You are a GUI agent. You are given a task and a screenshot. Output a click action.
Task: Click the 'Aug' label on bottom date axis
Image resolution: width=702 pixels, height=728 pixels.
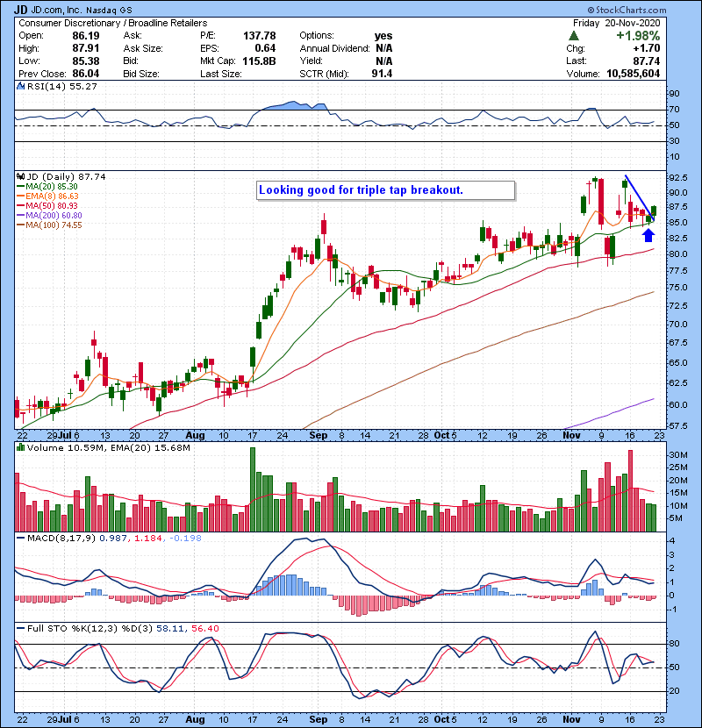tap(195, 719)
